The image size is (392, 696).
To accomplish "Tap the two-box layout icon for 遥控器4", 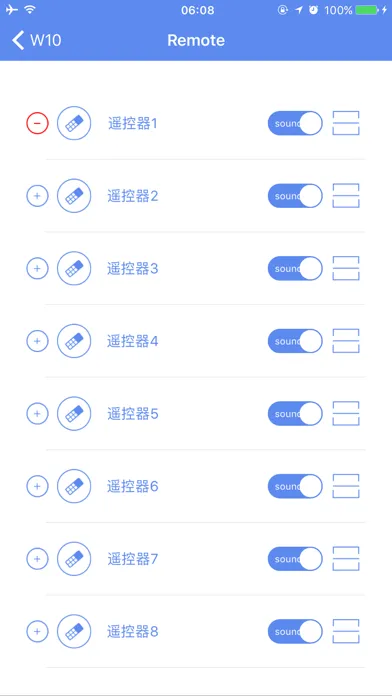I will pos(346,341).
